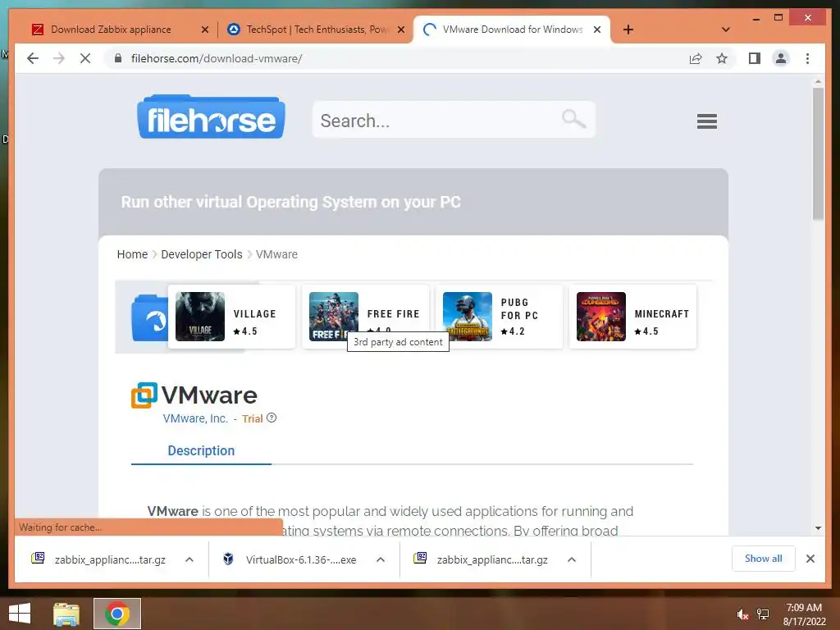Click the blue FileHorse folder ad icon
Image resolution: width=840 pixels, height=630 pixels.
point(149,317)
